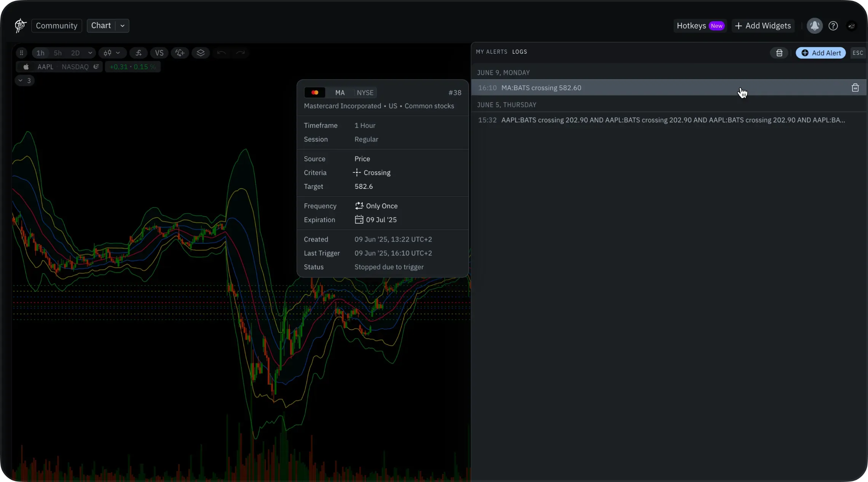
Task: Click the Created 13:22 UTC+2 timestamp
Action: [393, 239]
